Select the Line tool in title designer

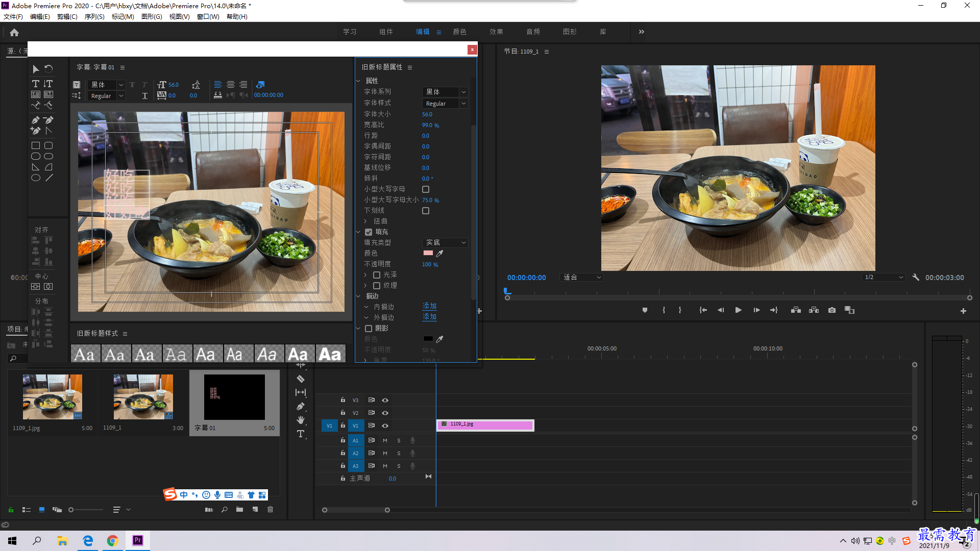pyautogui.click(x=48, y=178)
